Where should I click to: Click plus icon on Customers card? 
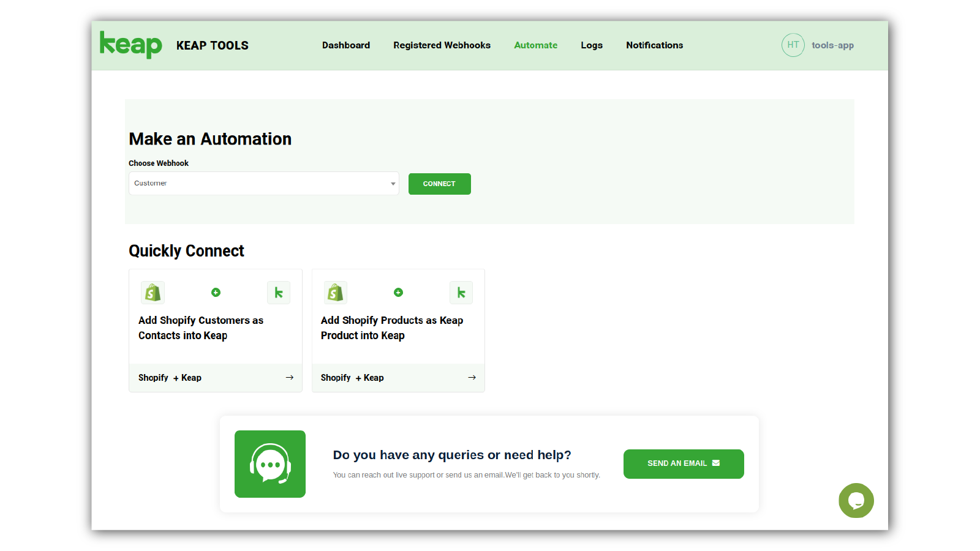(x=216, y=293)
